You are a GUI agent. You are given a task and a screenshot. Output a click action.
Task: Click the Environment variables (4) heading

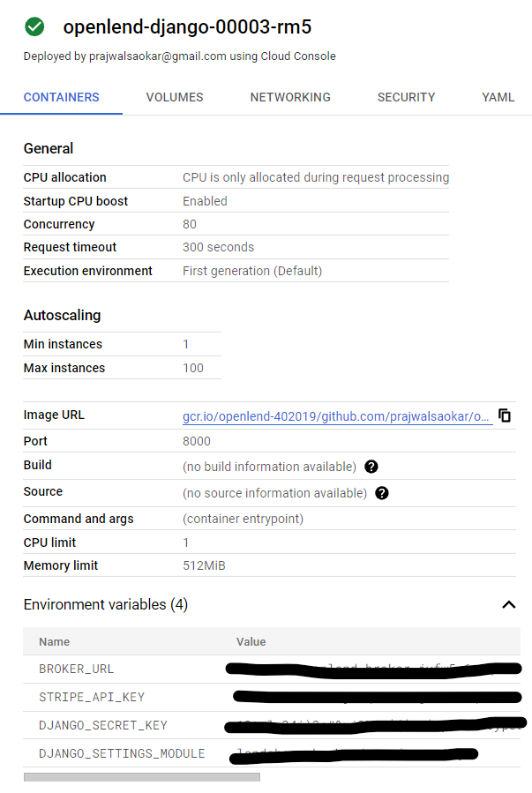(x=105, y=605)
